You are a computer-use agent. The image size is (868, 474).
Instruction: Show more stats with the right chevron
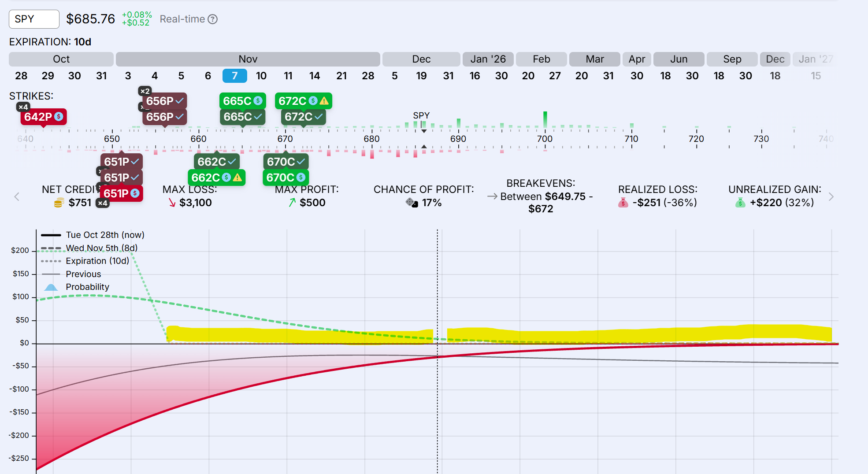coord(831,197)
